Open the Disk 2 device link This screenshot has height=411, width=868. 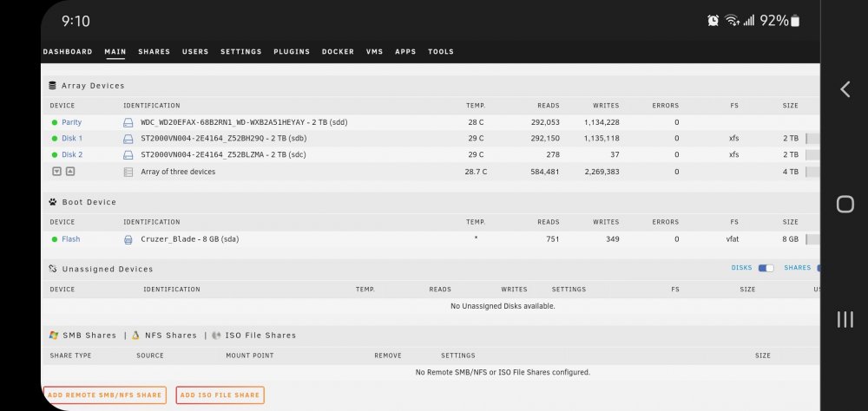tap(72, 155)
